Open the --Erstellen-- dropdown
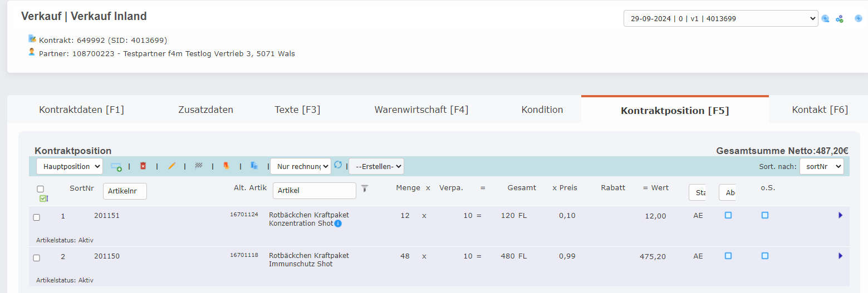868x293 pixels. tap(376, 166)
